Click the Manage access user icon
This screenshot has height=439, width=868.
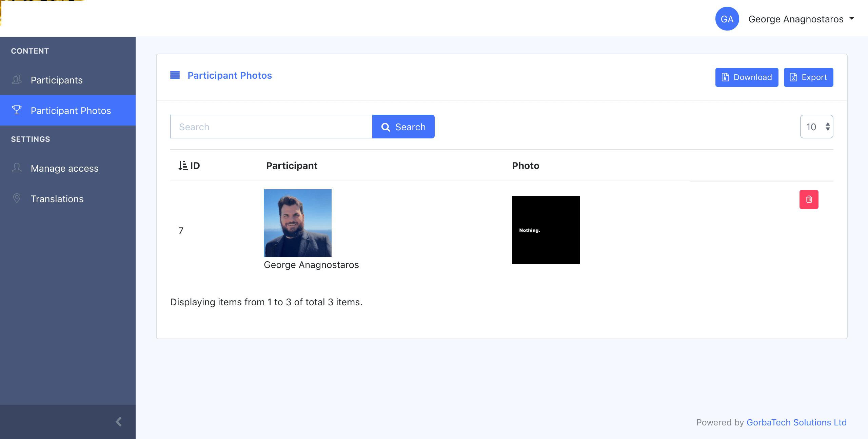coord(17,168)
